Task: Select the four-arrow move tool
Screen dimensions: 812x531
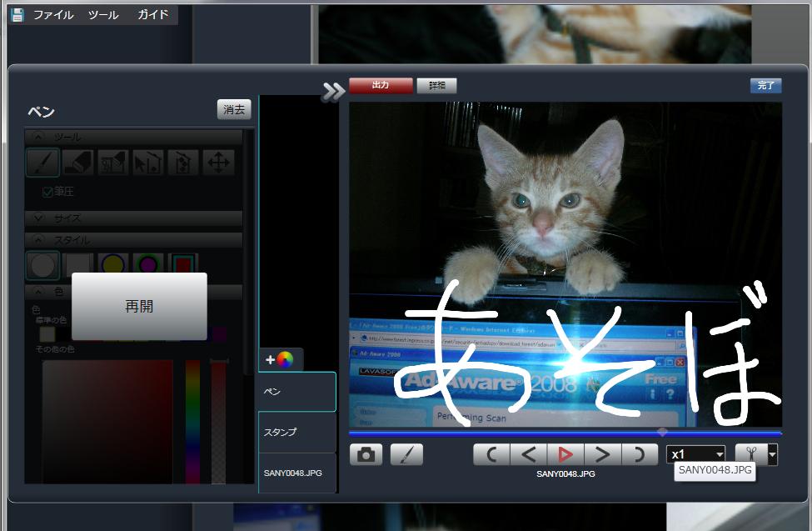Action: [218, 162]
